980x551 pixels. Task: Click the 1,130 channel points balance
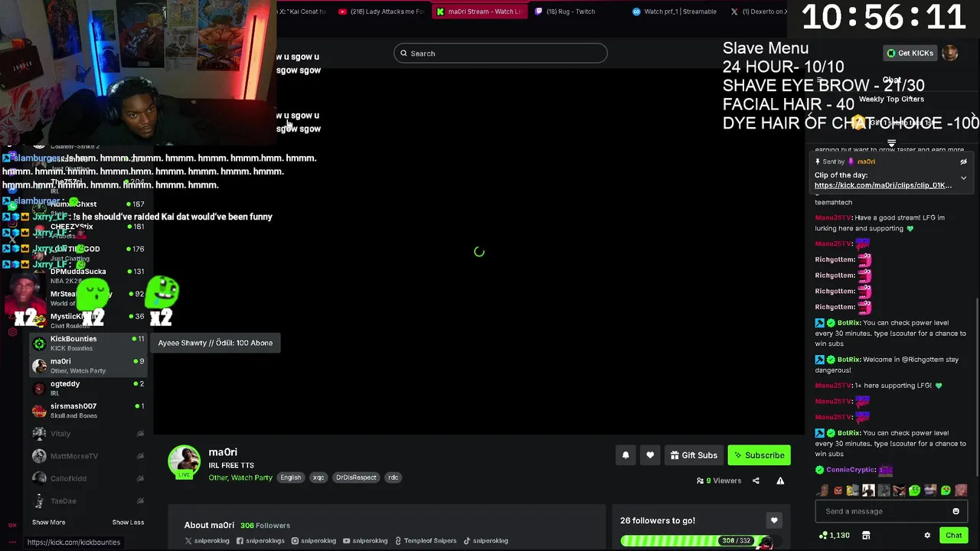835,536
